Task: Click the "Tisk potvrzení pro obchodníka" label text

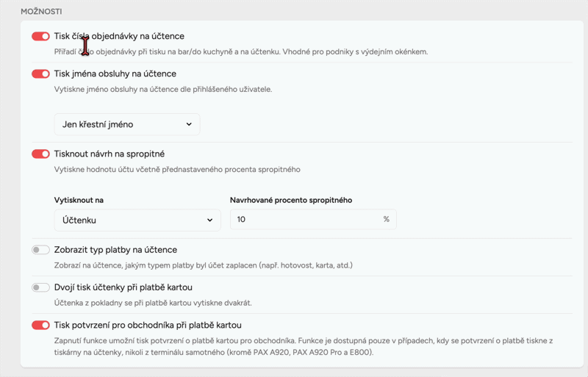Action: [x=148, y=325]
